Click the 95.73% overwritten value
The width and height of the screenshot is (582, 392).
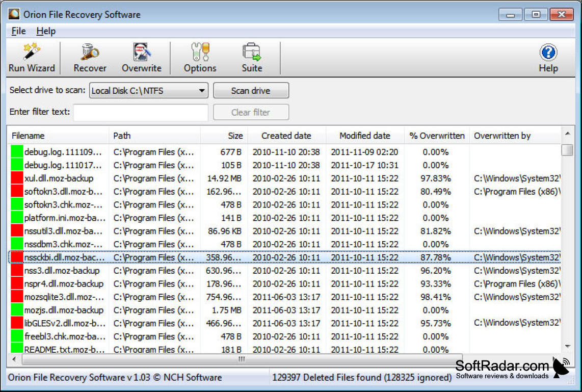[435, 323]
